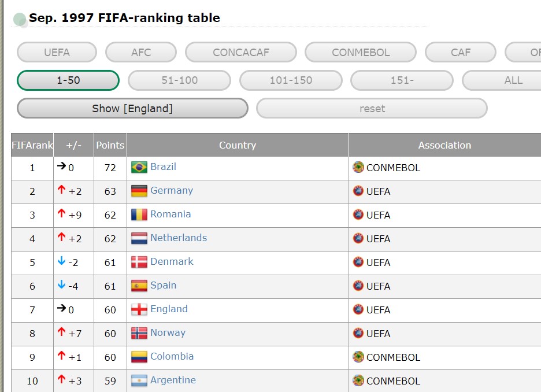Click the Norway flag icon
Image resolution: width=541 pixels, height=392 pixels.
click(x=139, y=334)
